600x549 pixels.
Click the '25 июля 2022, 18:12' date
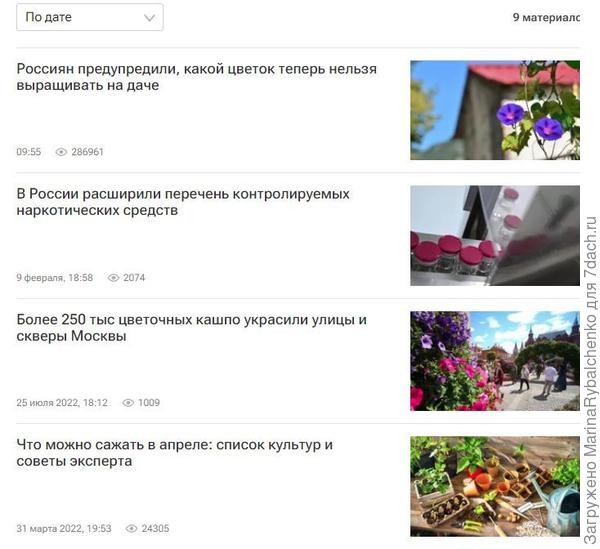tap(62, 402)
